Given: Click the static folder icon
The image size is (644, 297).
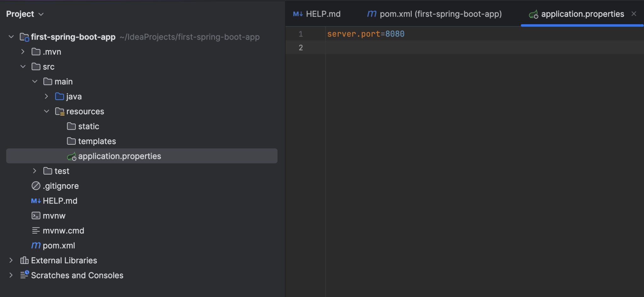Looking at the screenshot, I should tap(71, 126).
